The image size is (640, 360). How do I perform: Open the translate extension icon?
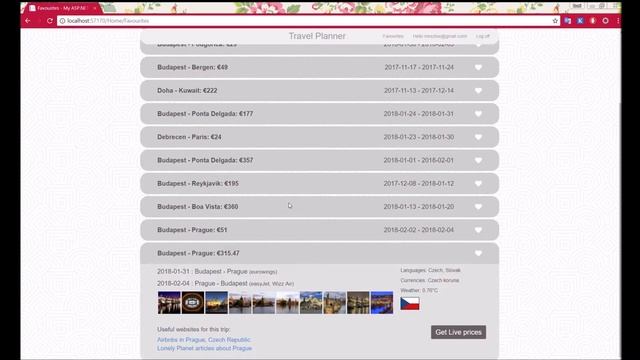tap(568, 21)
